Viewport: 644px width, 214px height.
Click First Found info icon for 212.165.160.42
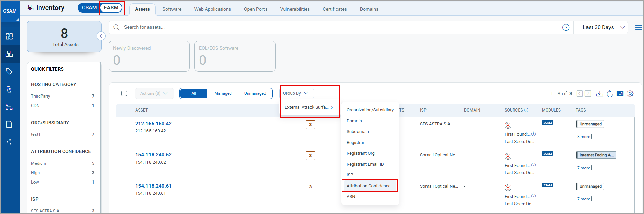point(534,134)
